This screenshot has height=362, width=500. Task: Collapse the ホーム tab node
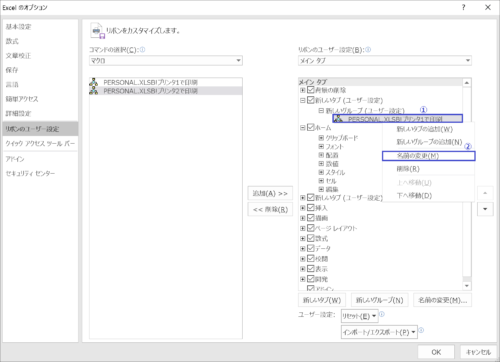[303, 127]
